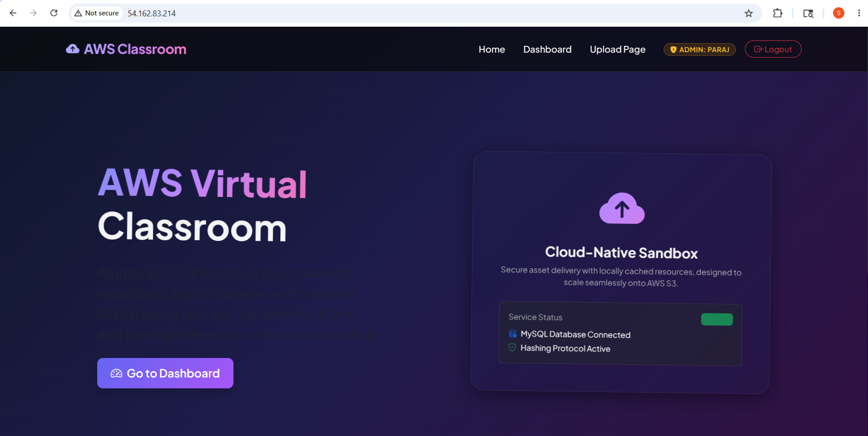
Task: Click the Hashing Protocol shield icon
Action: pos(512,348)
